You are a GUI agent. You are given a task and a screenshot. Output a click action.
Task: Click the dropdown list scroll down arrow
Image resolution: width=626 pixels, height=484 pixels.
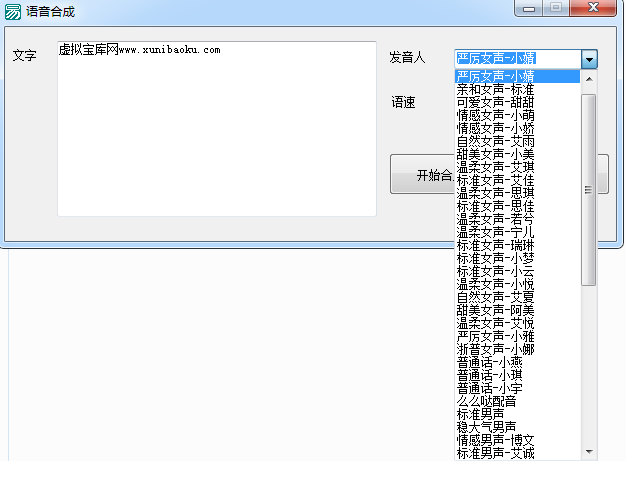click(x=589, y=452)
